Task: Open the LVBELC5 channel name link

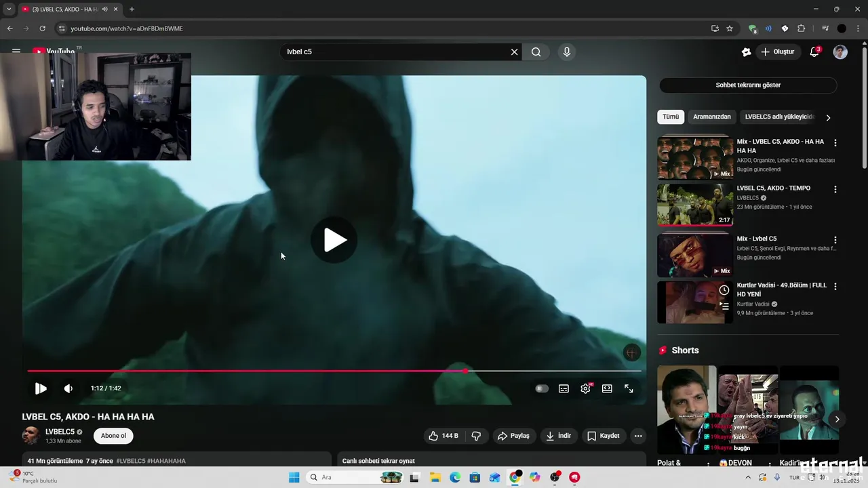Action: [x=60, y=432]
